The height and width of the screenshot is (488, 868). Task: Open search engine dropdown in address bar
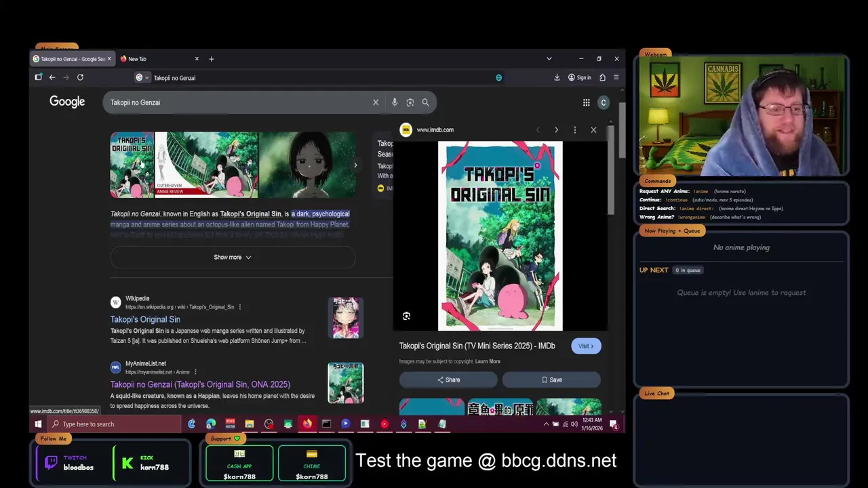tap(142, 77)
